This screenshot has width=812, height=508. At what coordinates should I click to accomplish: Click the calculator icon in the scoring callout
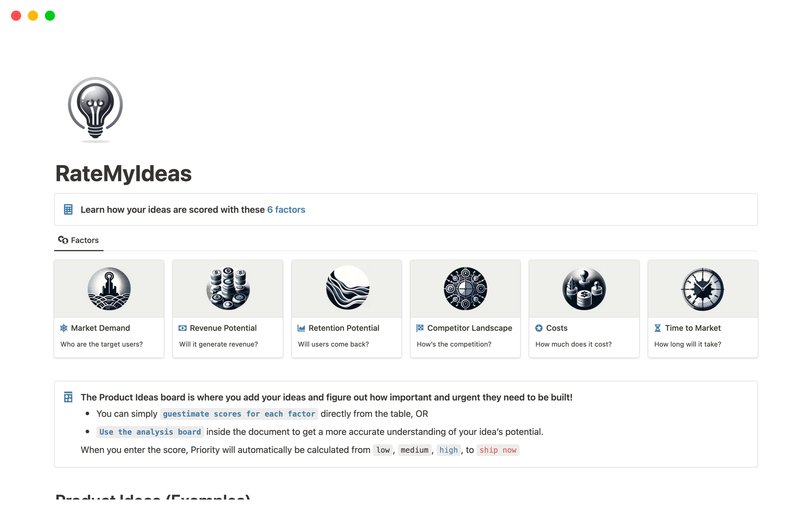click(68, 209)
